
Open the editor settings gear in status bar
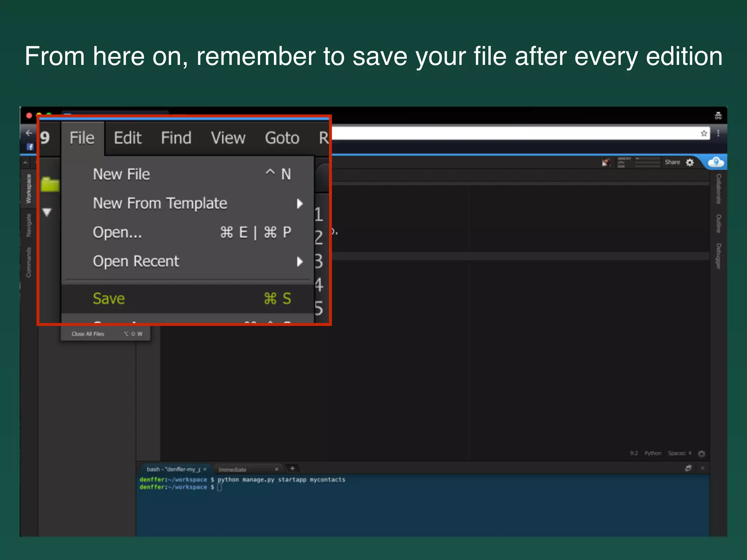(701, 454)
